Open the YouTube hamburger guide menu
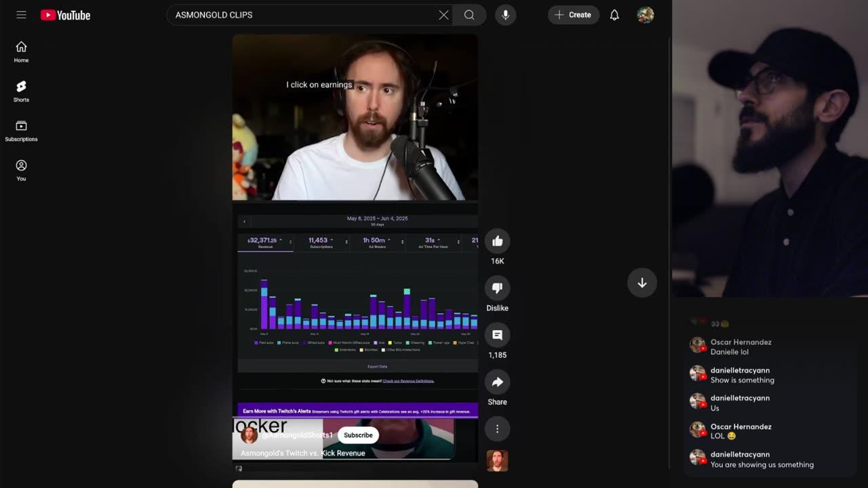Image resolution: width=868 pixels, height=488 pixels. (x=21, y=15)
